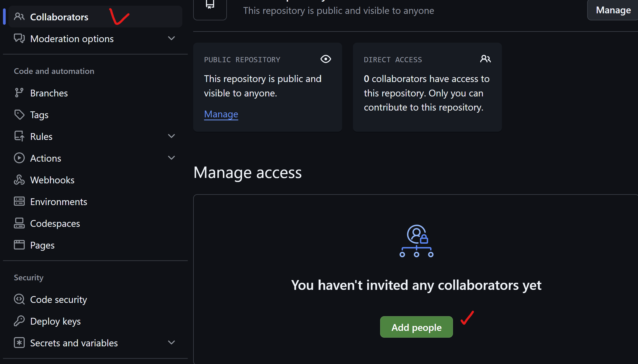Click the collaborators lock illustration icon
This screenshot has height=364, width=638.
point(416,241)
